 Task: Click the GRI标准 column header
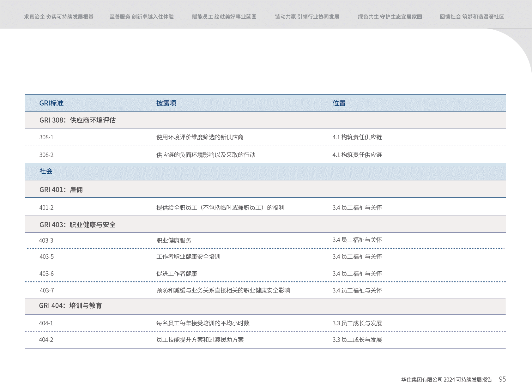(51, 103)
